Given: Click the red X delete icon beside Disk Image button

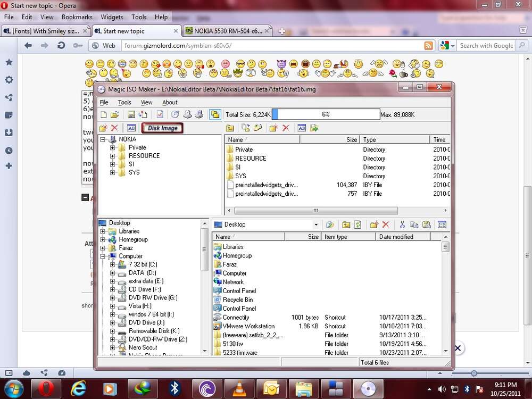Looking at the screenshot, I should point(114,128).
